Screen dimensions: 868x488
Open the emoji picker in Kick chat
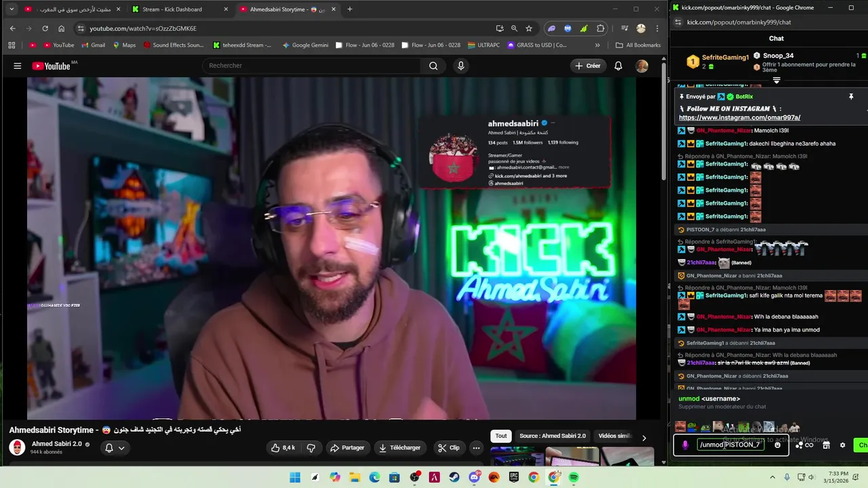(x=778, y=445)
